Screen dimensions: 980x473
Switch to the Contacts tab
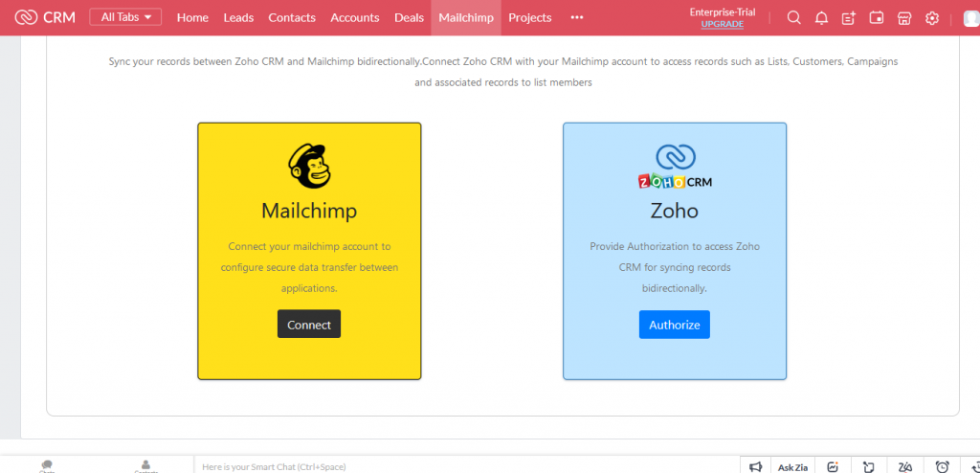pos(292,17)
